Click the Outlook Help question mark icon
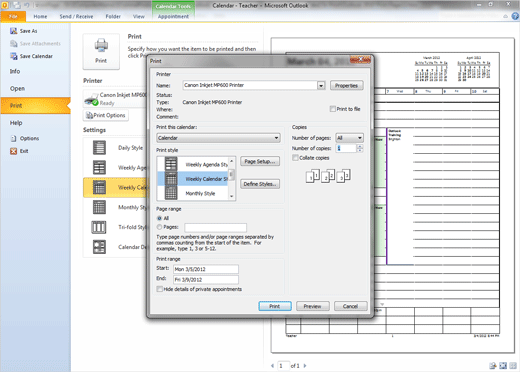This screenshot has width=520, height=372. (x=515, y=16)
